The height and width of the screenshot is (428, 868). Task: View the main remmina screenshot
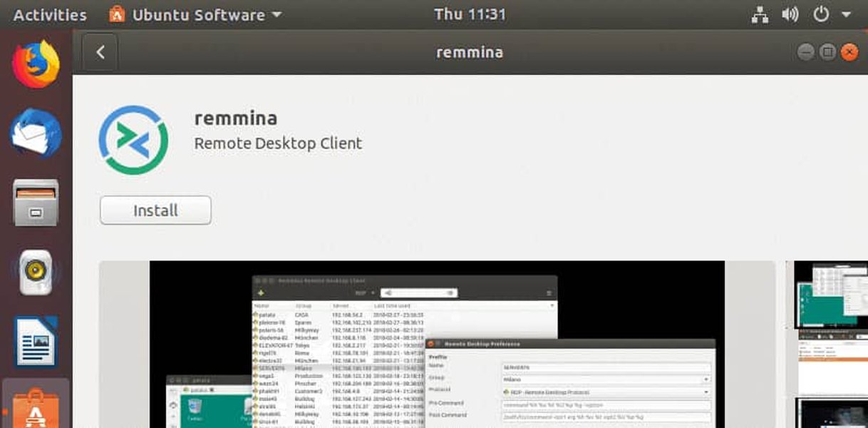pyautogui.click(x=437, y=345)
